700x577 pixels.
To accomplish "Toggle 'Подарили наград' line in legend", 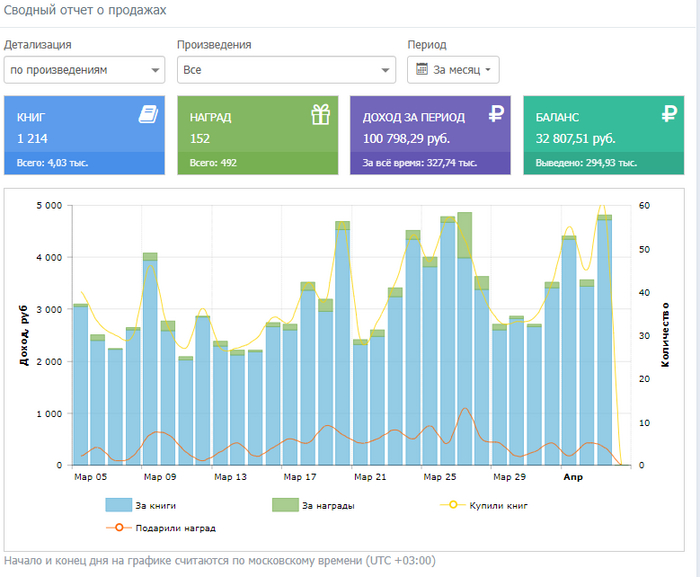I will (x=160, y=527).
